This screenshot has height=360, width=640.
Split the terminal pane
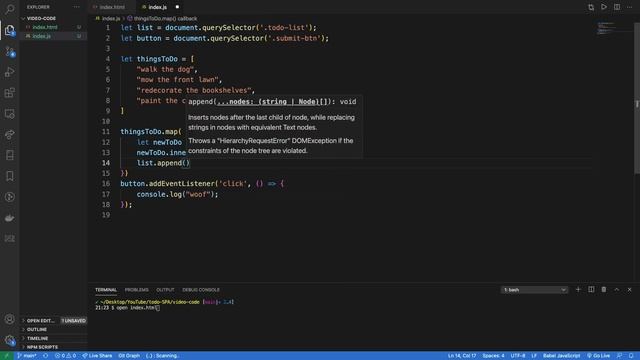pos(591,289)
